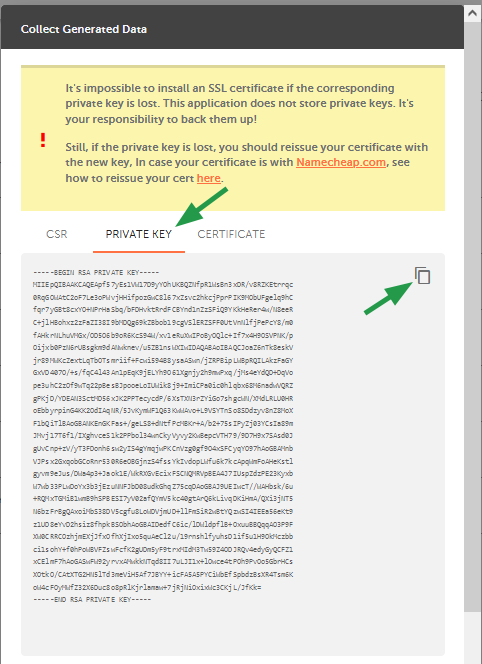This screenshot has height=664, width=482.
Task: Open the CERTIFICATE tab
Action: [x=231, y=234]
